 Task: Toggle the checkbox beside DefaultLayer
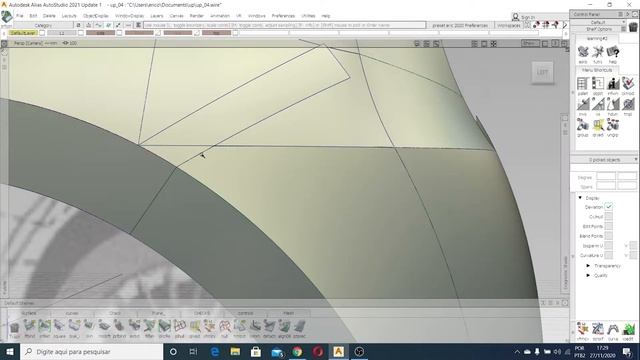(42, 33)
